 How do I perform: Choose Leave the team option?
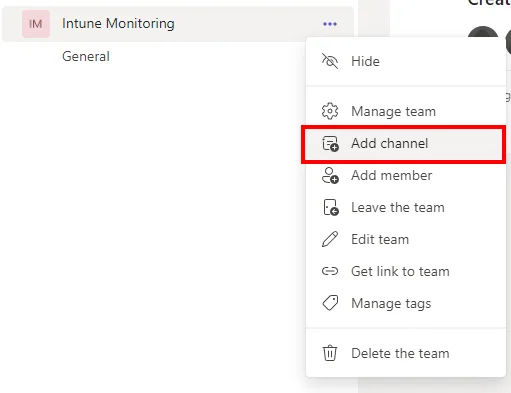pos(406,208)
